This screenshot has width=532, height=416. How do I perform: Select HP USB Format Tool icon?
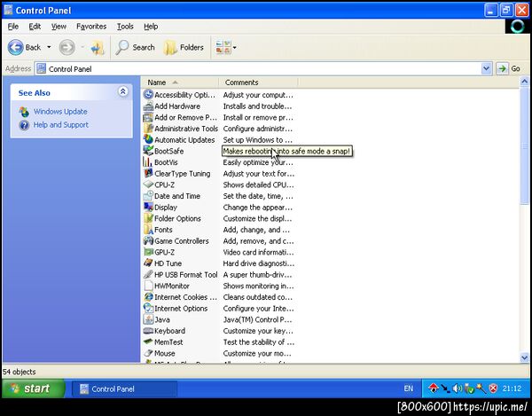pyautogui.click(x=148, y=274)
